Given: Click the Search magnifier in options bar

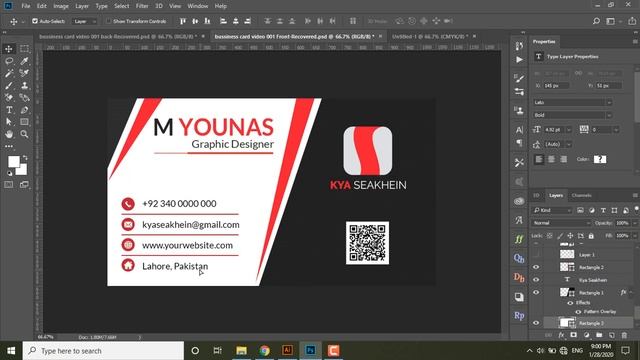Looking at the screenshot, I should (596, 21).
